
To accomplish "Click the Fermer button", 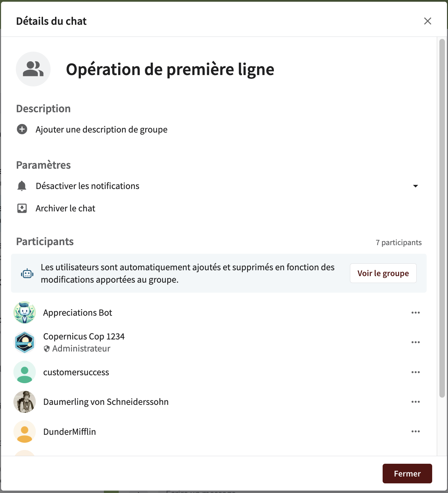I will 407,474.
